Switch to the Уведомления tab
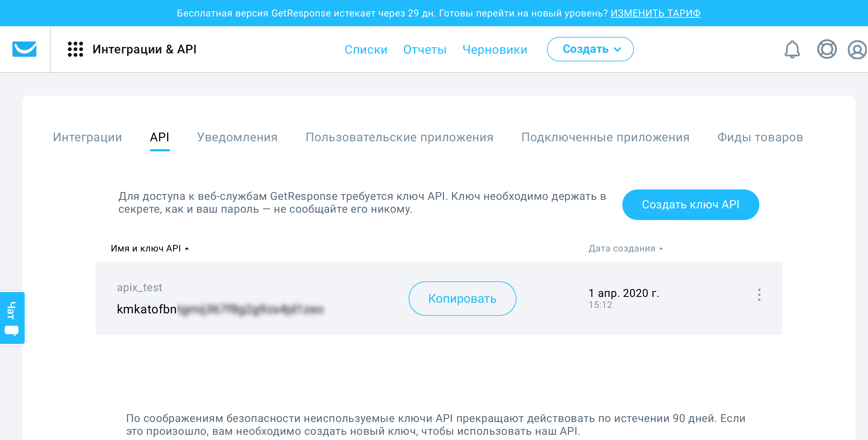 tap(237, 137)
